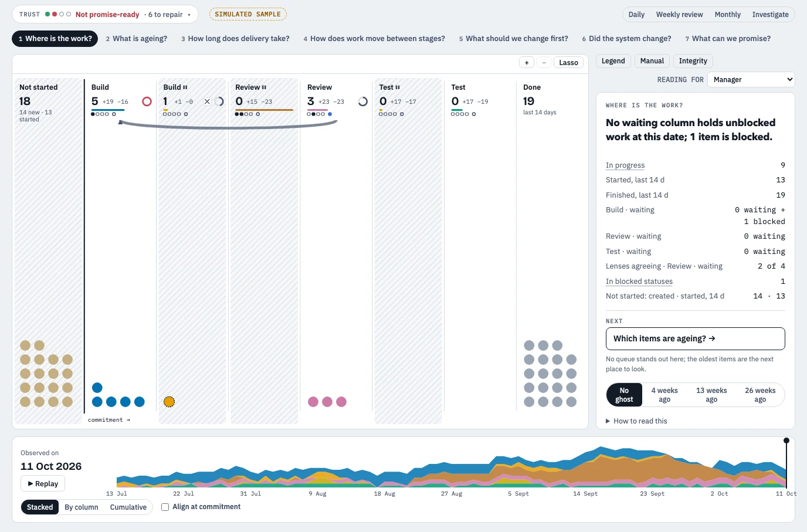Select the 26 weeks ago ghost option

click(x=760, y=395)
